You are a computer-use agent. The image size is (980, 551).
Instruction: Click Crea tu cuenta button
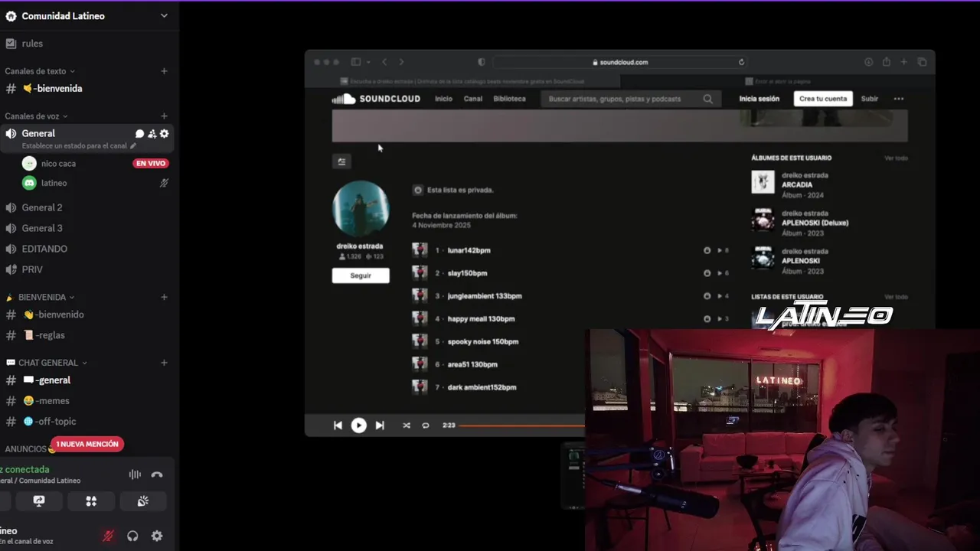point(823,99)
